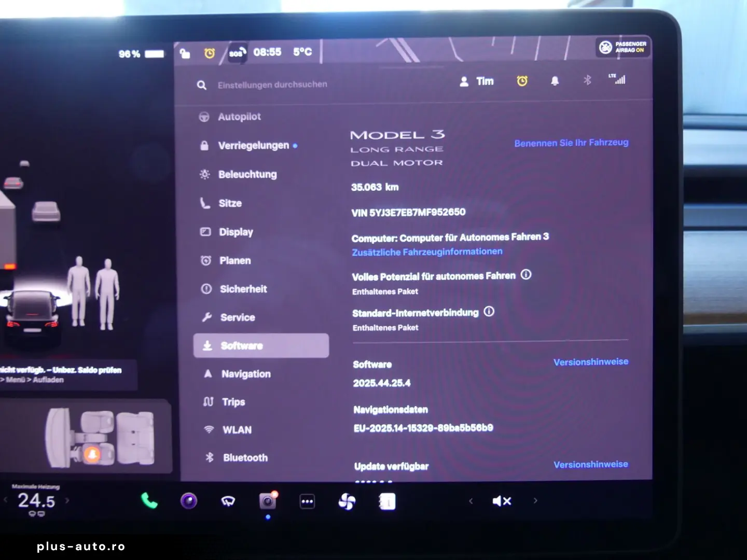Tap the notification bell icon

point(555,81)
